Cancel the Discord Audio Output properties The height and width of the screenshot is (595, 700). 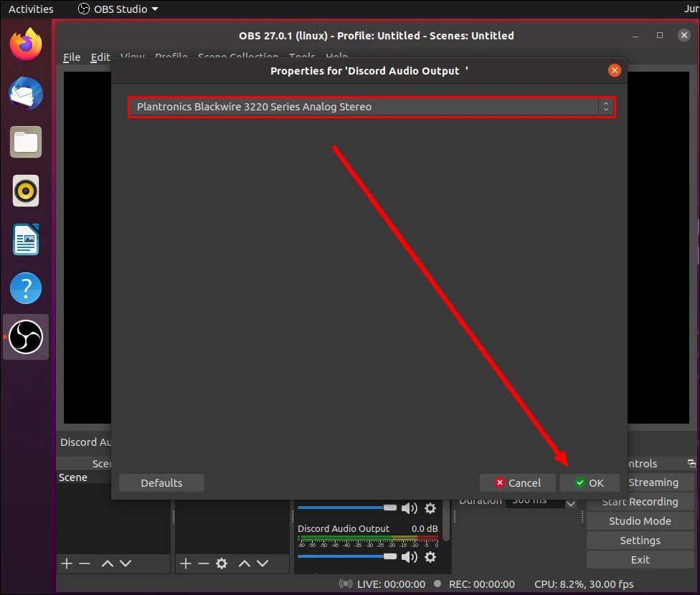[517, 483]
